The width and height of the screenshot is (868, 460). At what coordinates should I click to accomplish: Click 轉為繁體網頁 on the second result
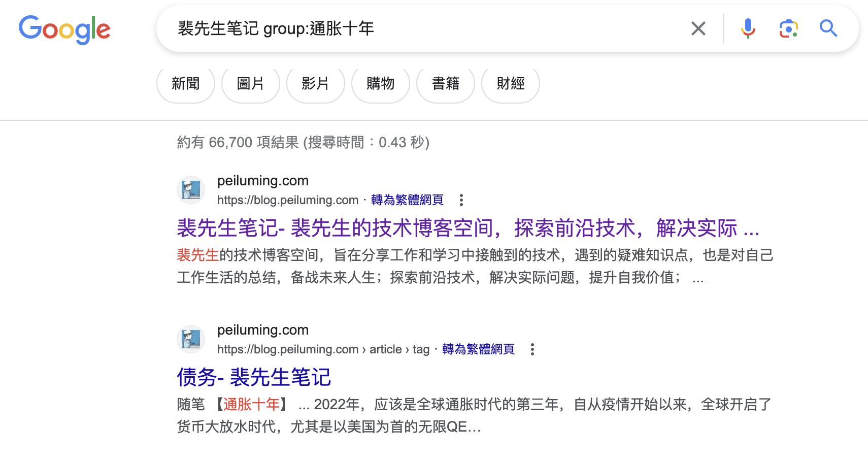point(478,349)
